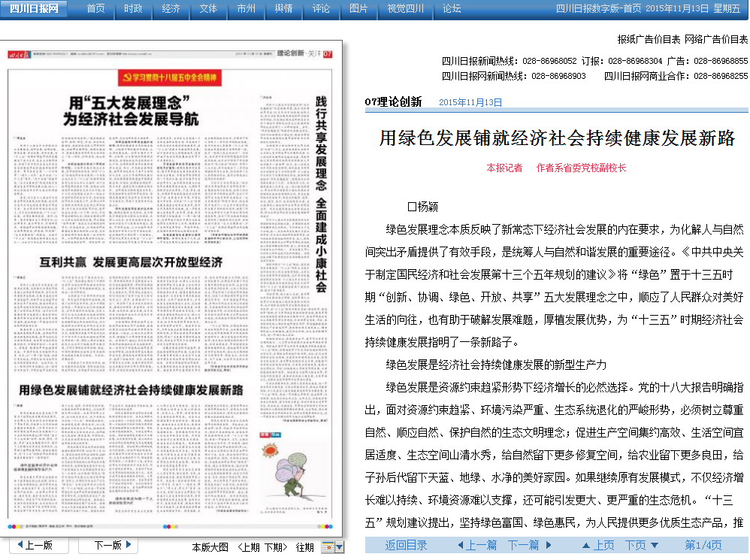Viewport: 750px width, 560px height.
Task: Click the 07理论创新 section heading
Action: tap(393, 102)
